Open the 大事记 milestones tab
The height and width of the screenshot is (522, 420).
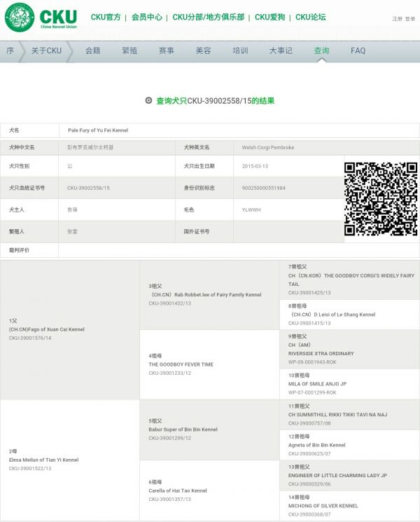(x=281, y=50)
